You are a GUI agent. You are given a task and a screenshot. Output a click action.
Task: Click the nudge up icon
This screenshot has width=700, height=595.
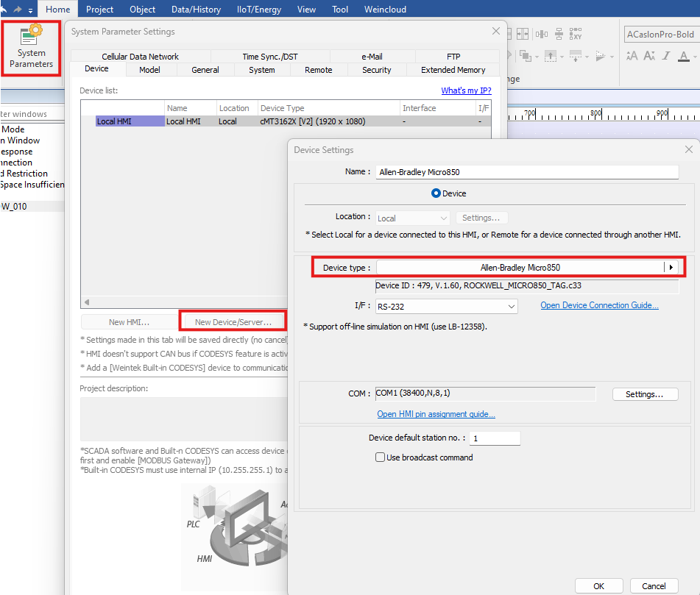[551, 56]
